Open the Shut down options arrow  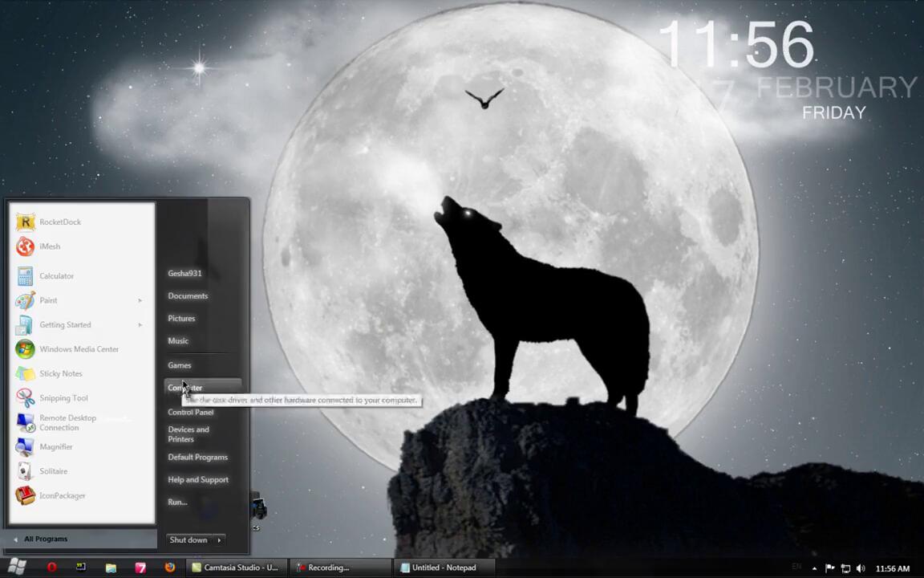point(219,540)
